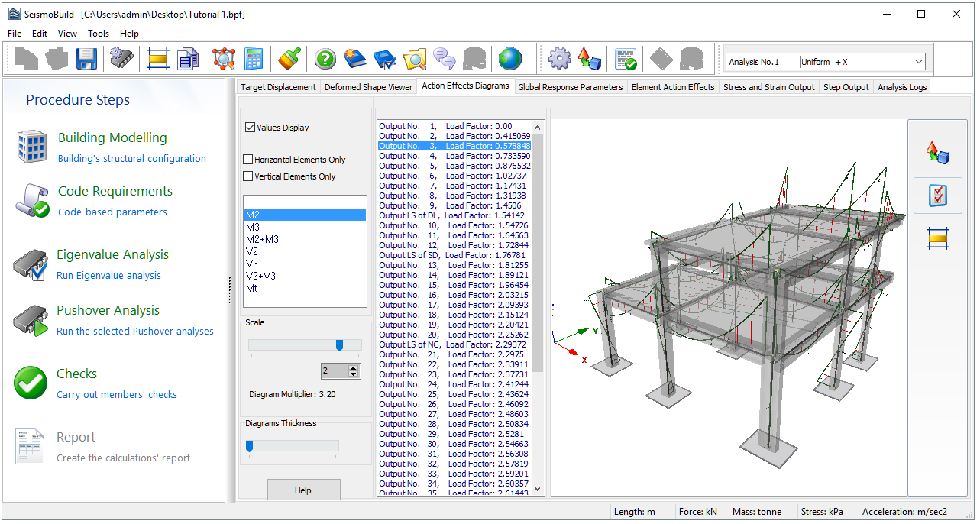Click the gear settings icon in the toolbar
The height and width of the screenshot is (524, 980).
560,59
